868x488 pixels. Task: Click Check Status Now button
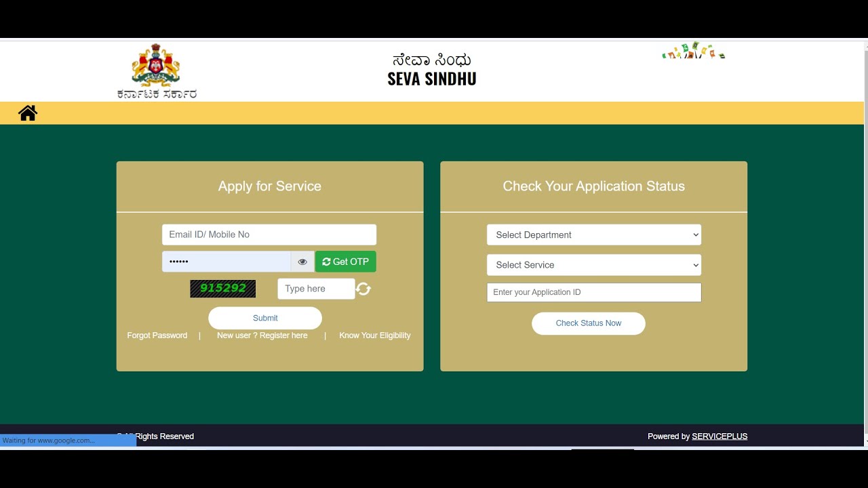click(589, 323)
